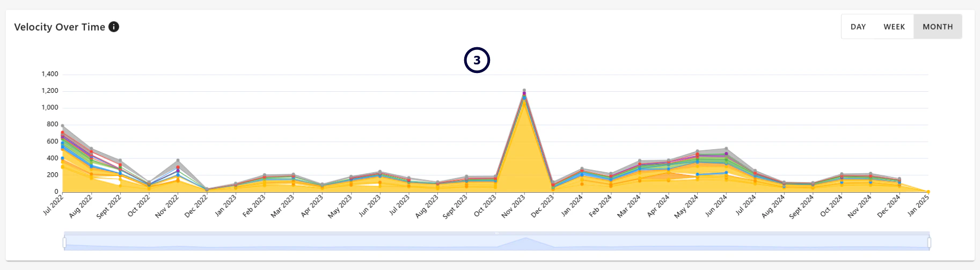Click the top data point at Jan 2024
The width and height of the screenshot is (980, 270).
coord(582,169)
